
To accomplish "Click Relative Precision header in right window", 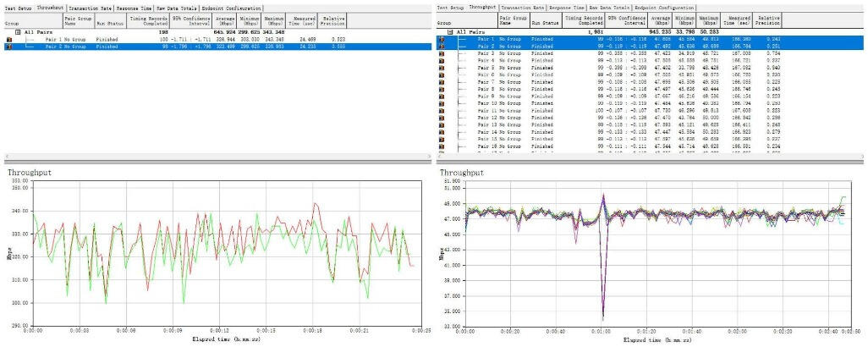I will (766, 21).
